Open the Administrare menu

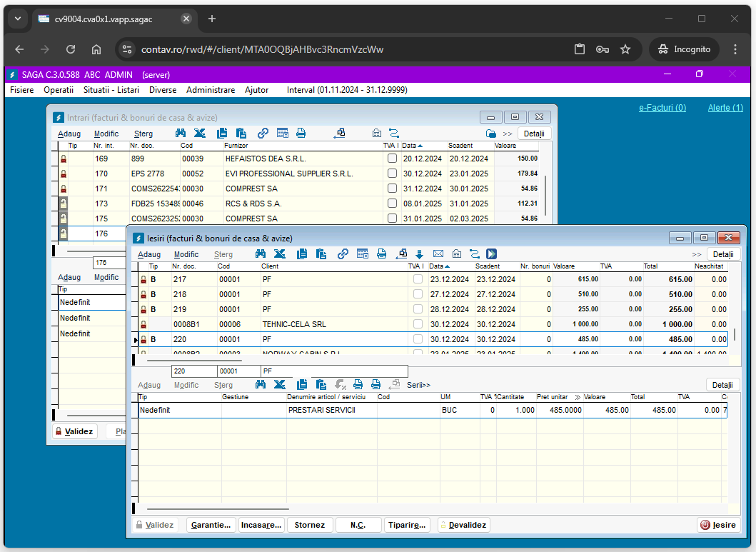tap(210, 90)
